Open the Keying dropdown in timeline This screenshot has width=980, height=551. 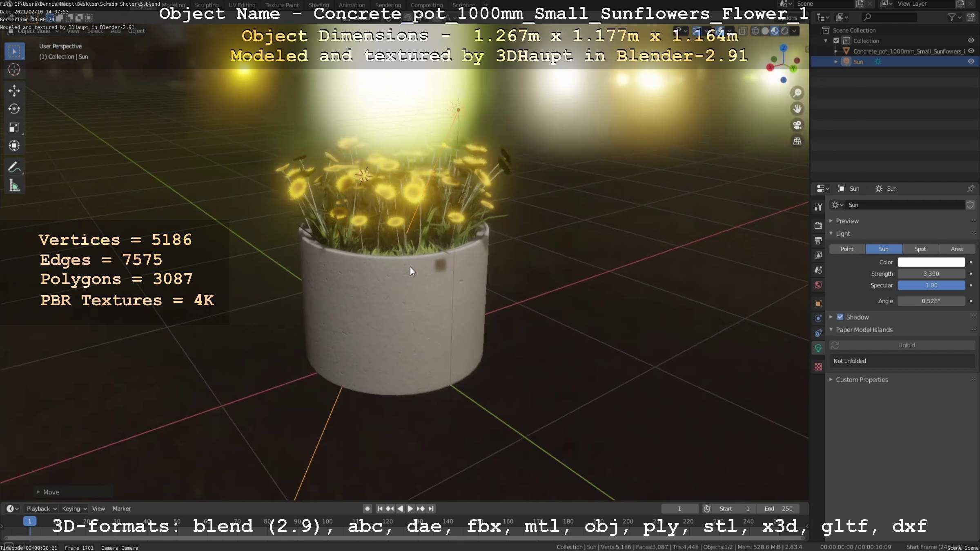(74, 509)
